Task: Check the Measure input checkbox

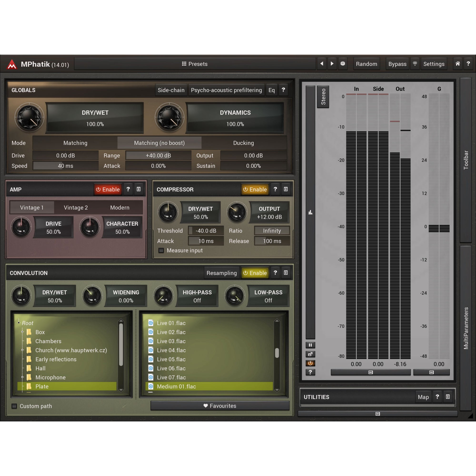Action: click(161, 250)
